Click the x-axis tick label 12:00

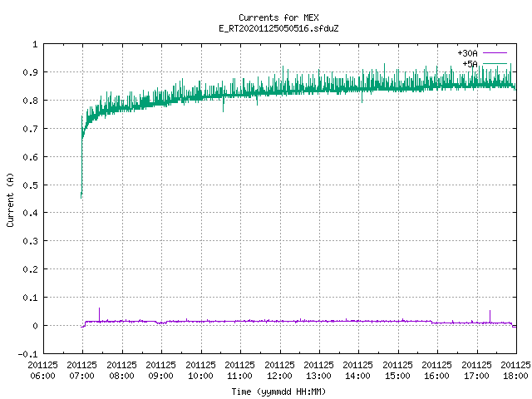pyautogui.click(x=279, y=376)
